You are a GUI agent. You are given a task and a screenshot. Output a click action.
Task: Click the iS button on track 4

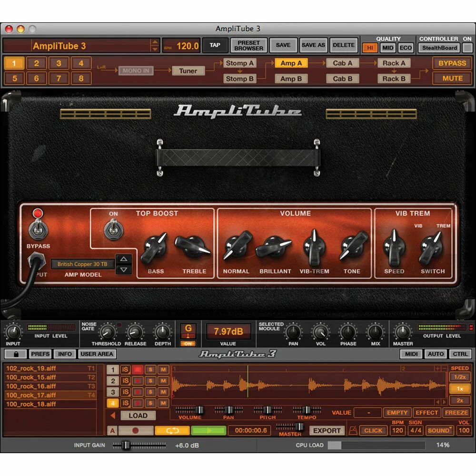point(125,403)
